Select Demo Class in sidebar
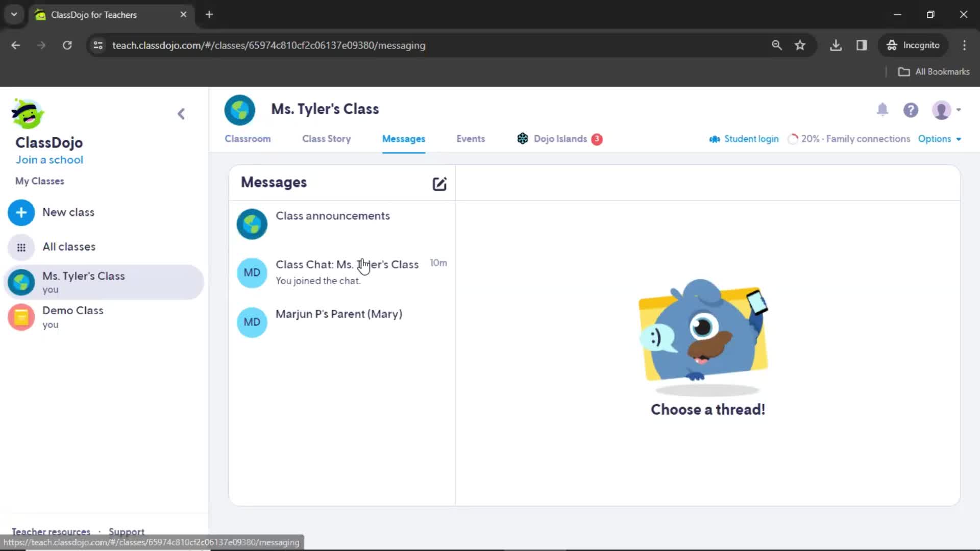This screenshot has height=551, width=980. pos(104,317)
